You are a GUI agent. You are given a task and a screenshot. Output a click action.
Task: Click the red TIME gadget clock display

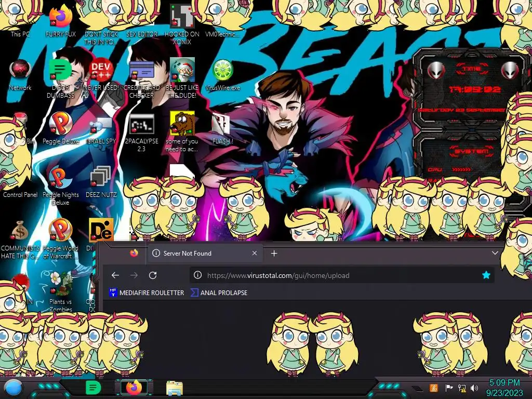tap(474, 89)
